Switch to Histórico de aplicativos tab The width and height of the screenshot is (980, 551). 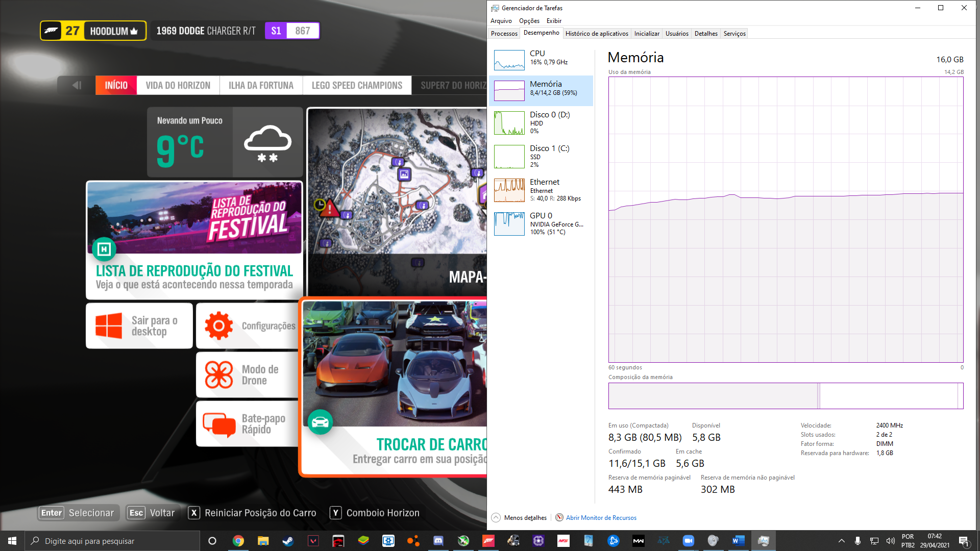click(597, 34)
